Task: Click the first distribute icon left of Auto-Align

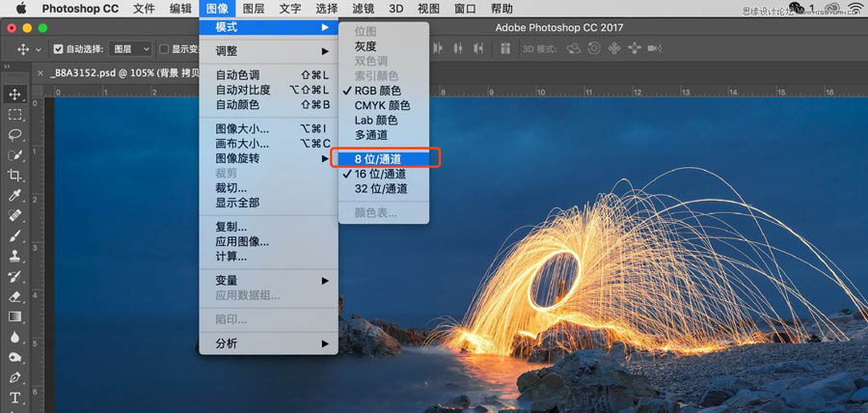Action: pyautogui.click(x=438, y=48)
